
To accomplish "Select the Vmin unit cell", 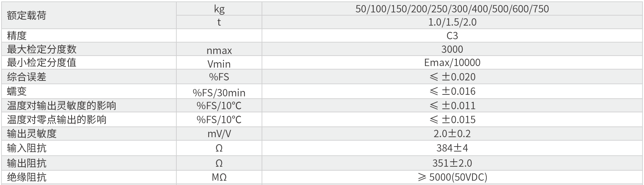I will (219, 64).
